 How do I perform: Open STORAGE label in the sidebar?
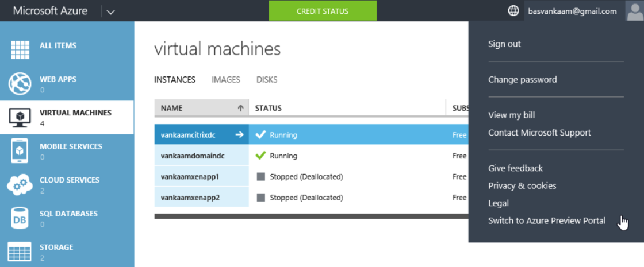click(x=56, y=247)
